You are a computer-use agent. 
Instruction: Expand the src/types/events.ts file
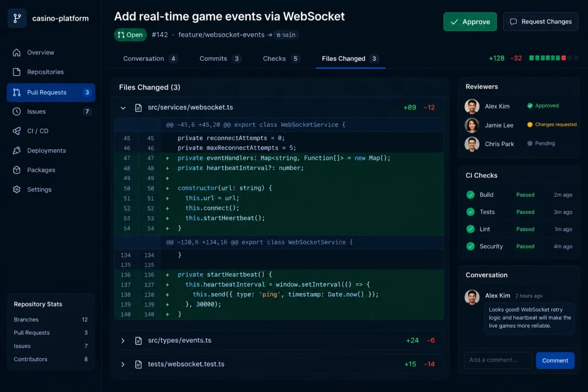click(123, 341)
